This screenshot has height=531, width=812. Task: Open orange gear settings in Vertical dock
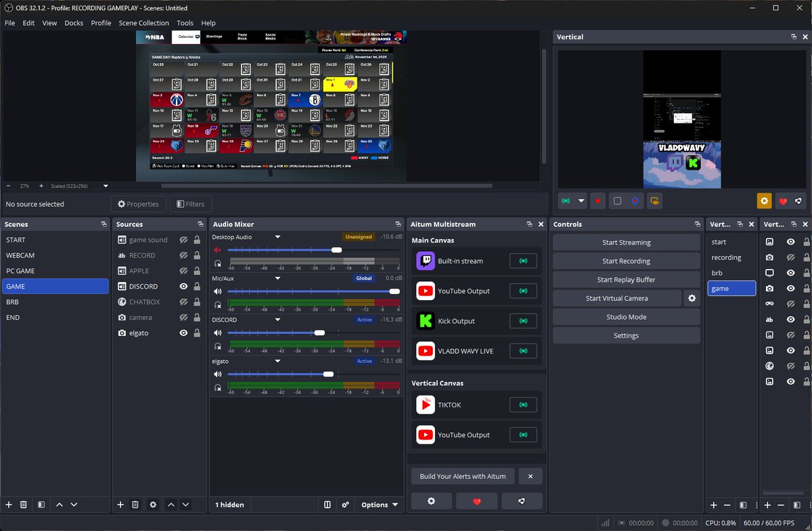[764, 201]
